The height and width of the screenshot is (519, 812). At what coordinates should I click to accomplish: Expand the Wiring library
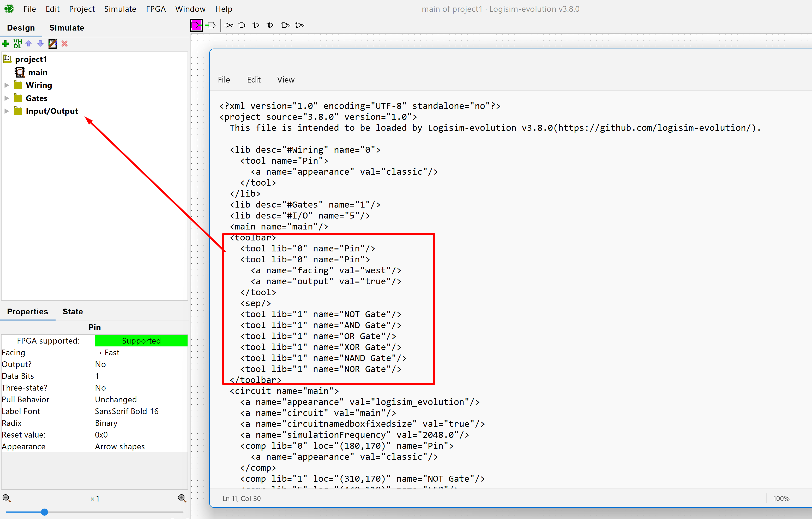7,85
